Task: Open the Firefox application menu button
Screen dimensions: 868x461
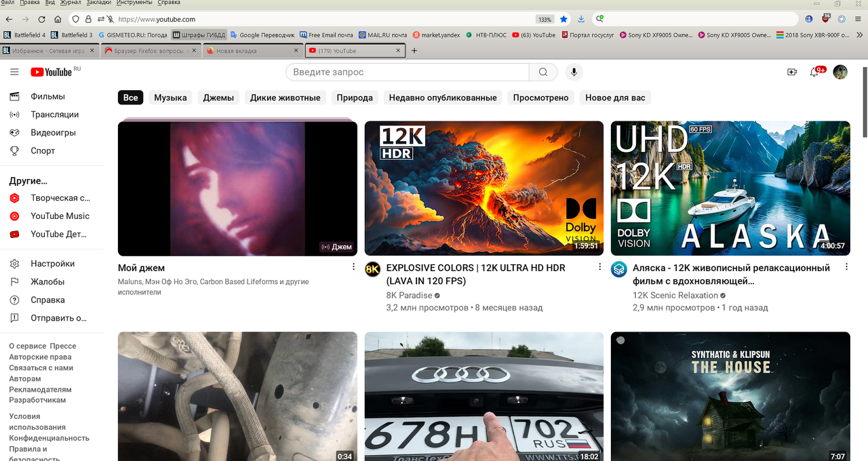Action: (x=859, y=20)
